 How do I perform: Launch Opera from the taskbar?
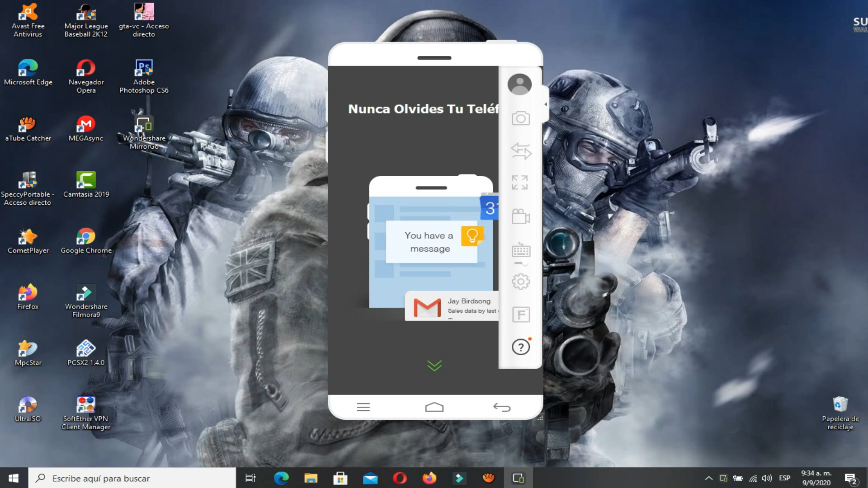point(400,478)
